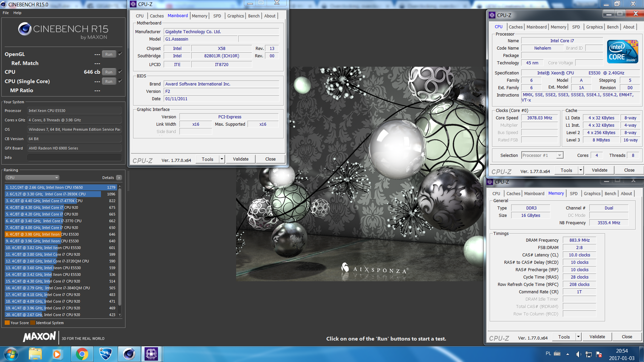
Task: Click the MAXON logo at bottom
Action: pos(39,337)
